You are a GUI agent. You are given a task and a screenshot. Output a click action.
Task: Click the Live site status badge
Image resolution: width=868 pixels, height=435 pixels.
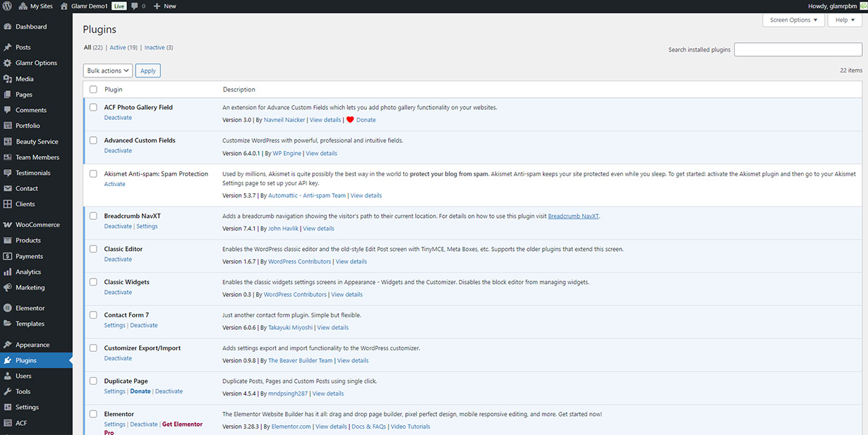tap(119, 6)
